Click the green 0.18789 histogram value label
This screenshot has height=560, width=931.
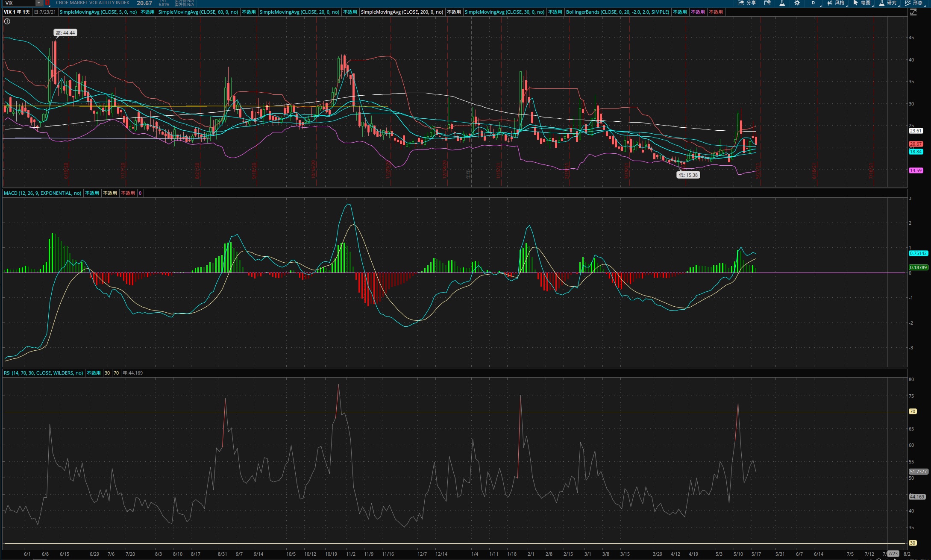[918, 267]
